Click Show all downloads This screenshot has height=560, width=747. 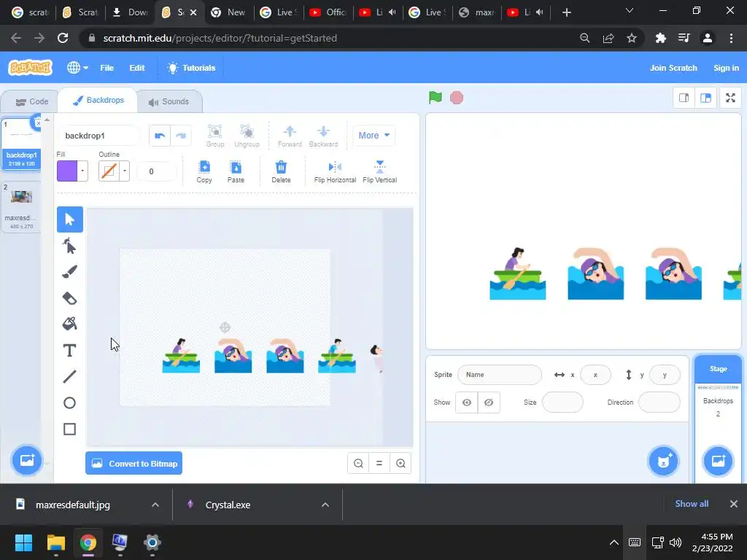click(692, 504)
